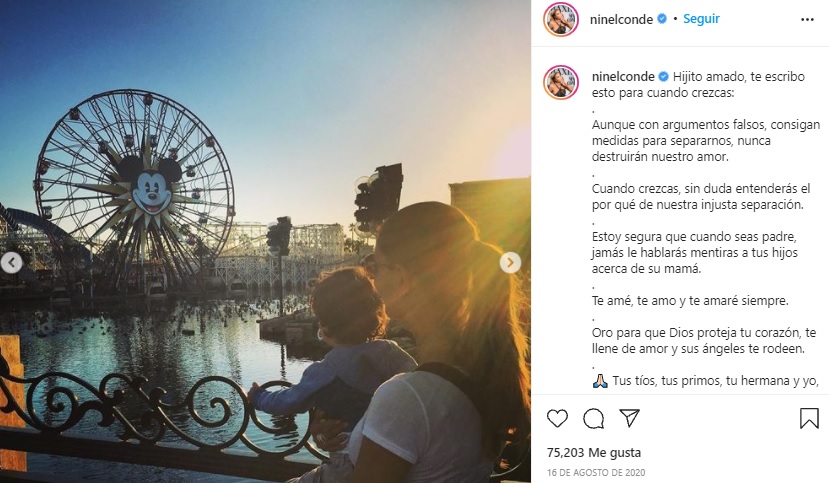Open the three-dot more options menu
The height and width of the screenshot is (483, 829).
807,20
